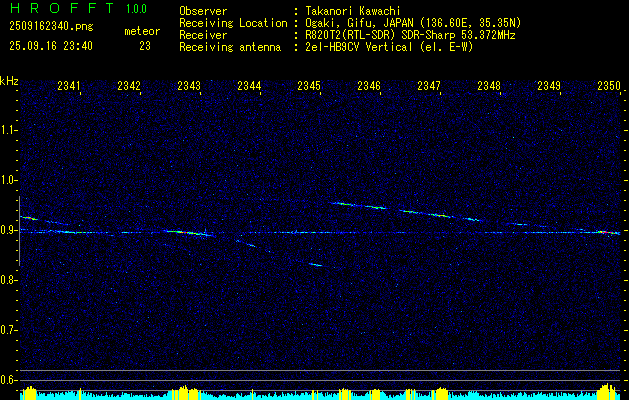629x400 pixels.
Task: Click the R820T2(RTL-SDR) receiver description
Action: point(408,35)
